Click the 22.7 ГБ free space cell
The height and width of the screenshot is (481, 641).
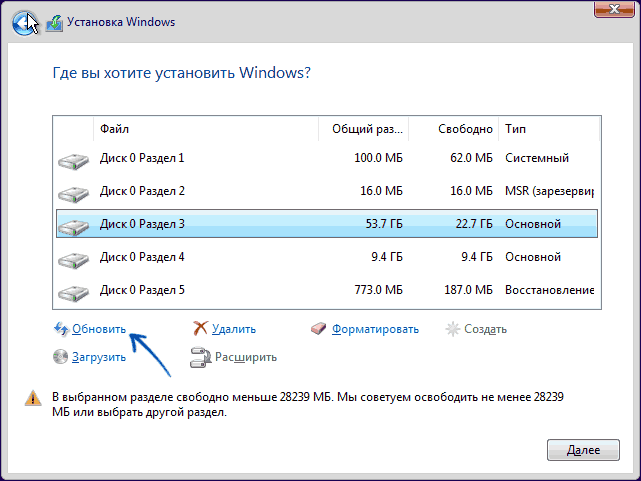coord(474,224)
